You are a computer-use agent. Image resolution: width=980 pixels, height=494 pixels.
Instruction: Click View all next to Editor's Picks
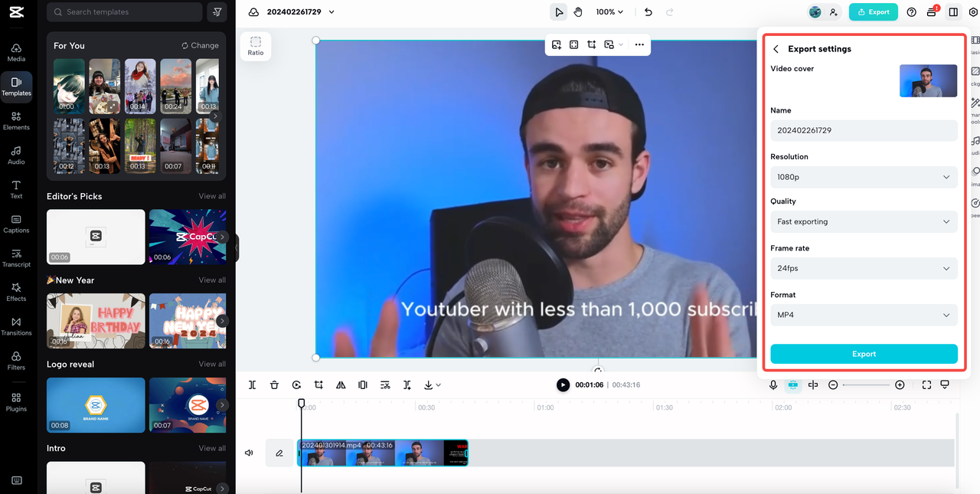point(212,196)
